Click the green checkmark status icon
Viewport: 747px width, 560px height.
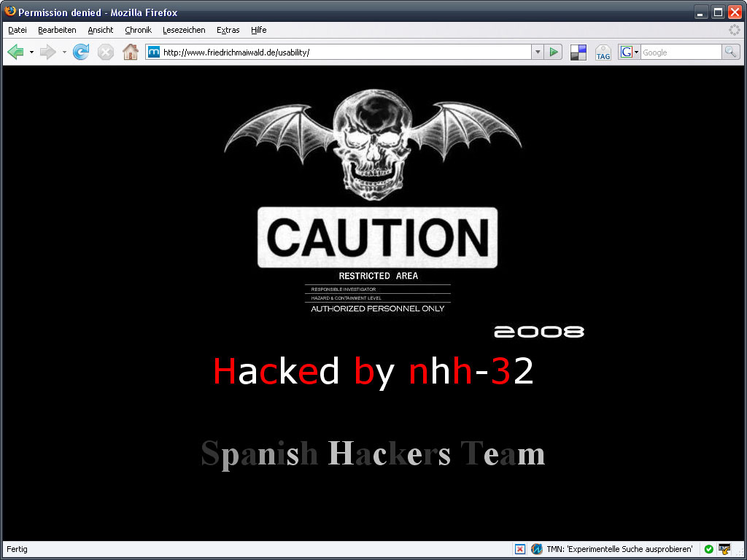pos(709,549)
